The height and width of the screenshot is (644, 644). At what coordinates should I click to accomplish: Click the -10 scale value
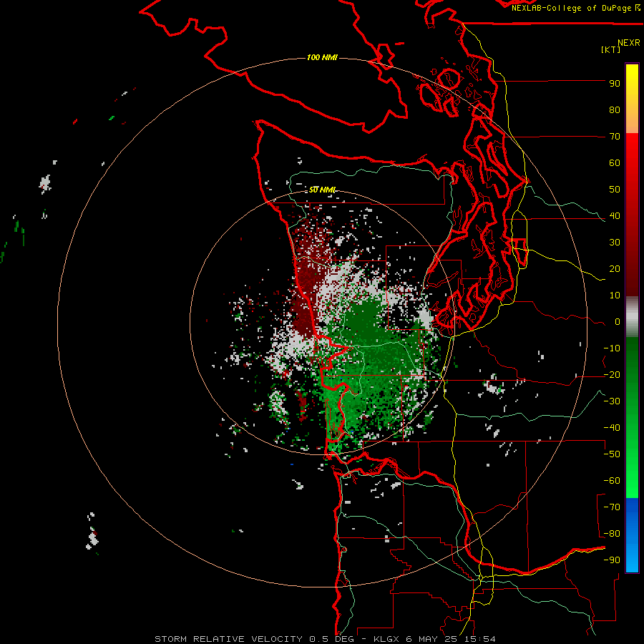(612, 348)
